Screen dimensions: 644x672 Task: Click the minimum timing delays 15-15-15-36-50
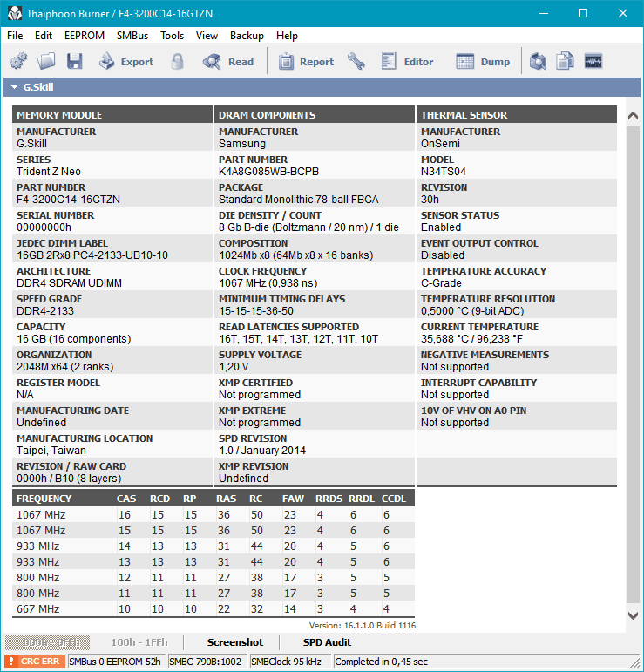pos(256,310)
